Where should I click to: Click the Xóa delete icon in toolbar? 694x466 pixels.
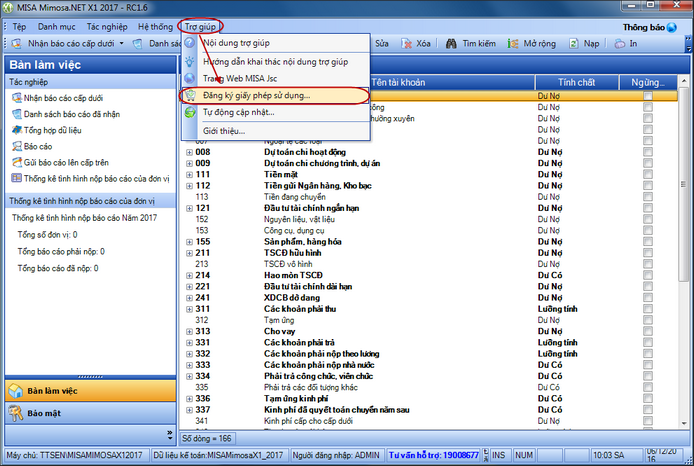[x=406, y=43]
